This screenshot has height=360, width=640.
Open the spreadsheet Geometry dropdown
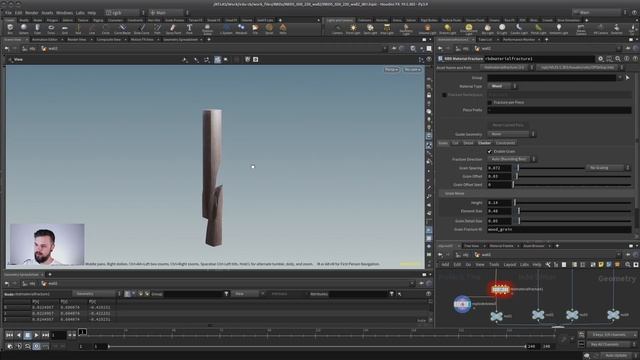(96, 293)
